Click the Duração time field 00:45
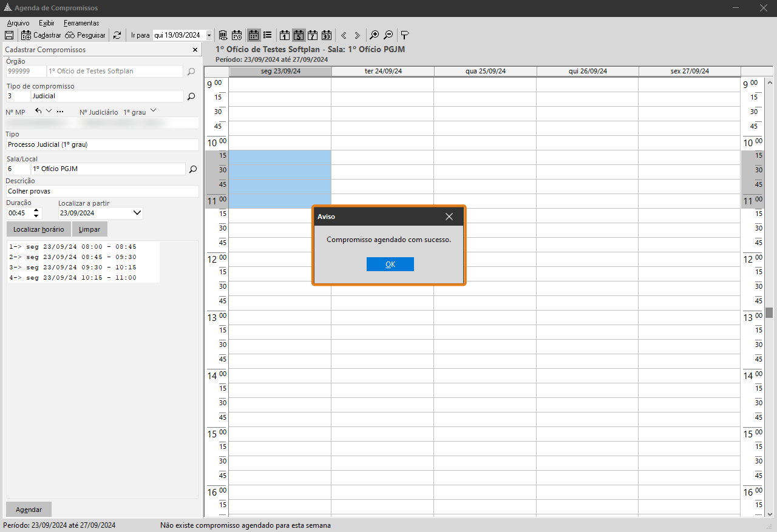 coord(18,213)
